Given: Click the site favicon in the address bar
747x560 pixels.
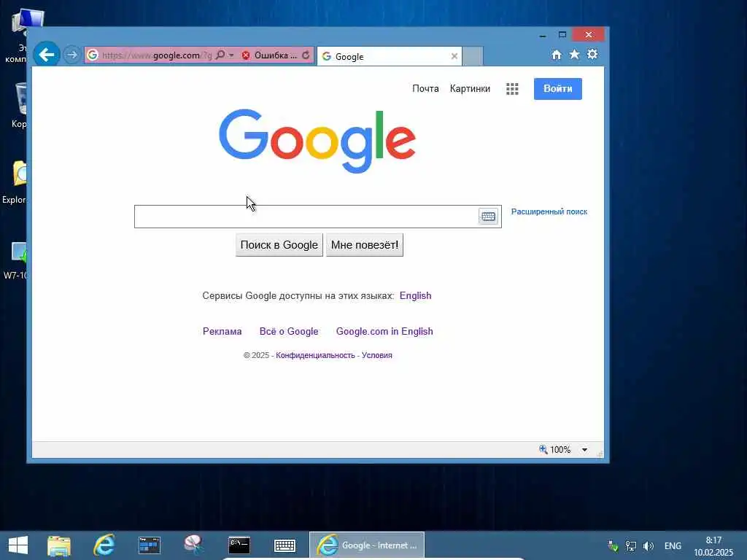Looking at the screenshot, I should click(x=93, y=55).
